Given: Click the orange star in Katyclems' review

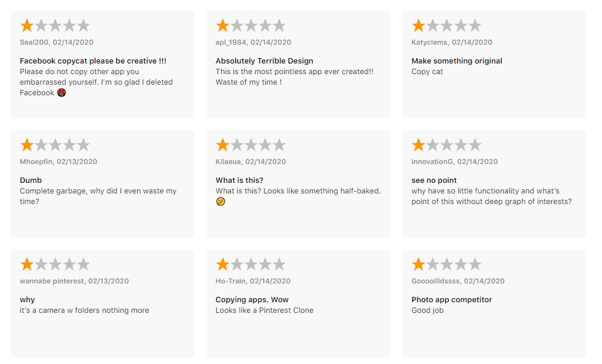Looking at the screenshot, I should [419, 26].
